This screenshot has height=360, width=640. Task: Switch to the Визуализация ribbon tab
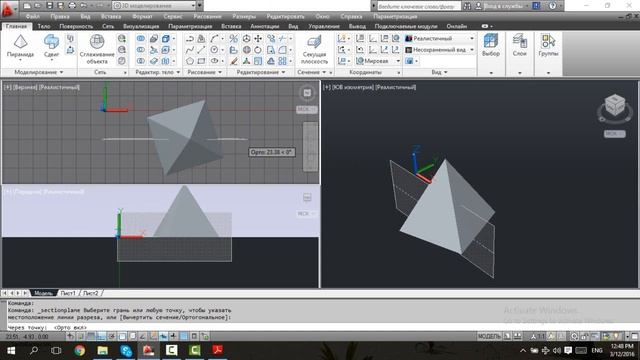pyautogui.click(x=141, y=26)
